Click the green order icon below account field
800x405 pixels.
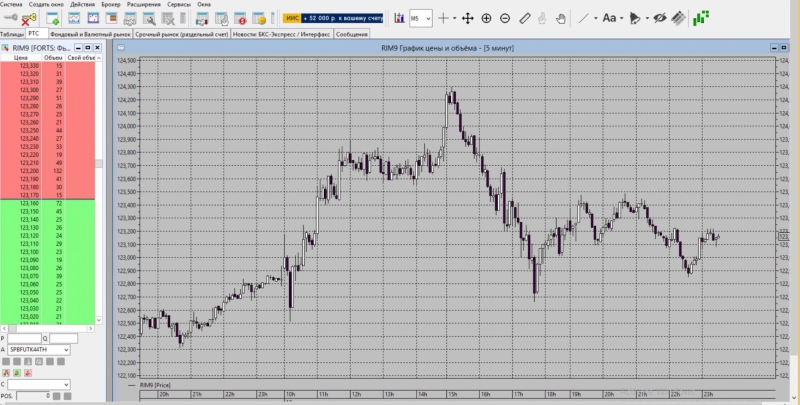[x=17, y=373]
